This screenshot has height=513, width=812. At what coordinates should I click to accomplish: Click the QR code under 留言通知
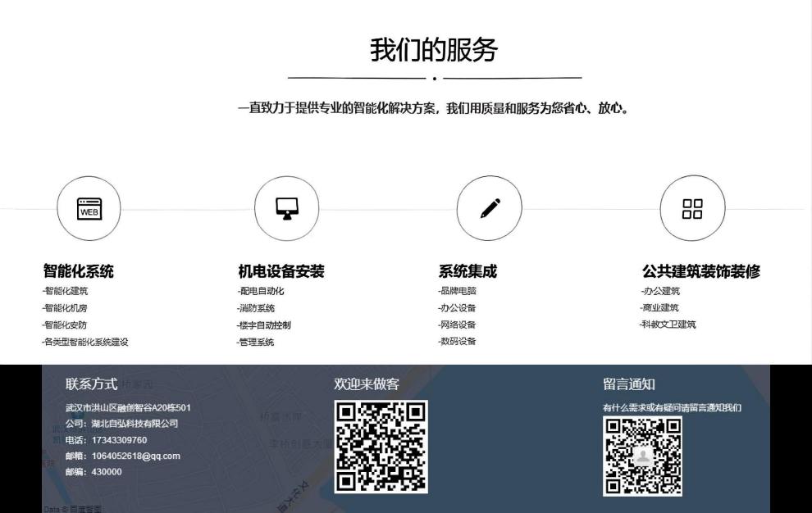pyautogui.click(x=643, y=456)
